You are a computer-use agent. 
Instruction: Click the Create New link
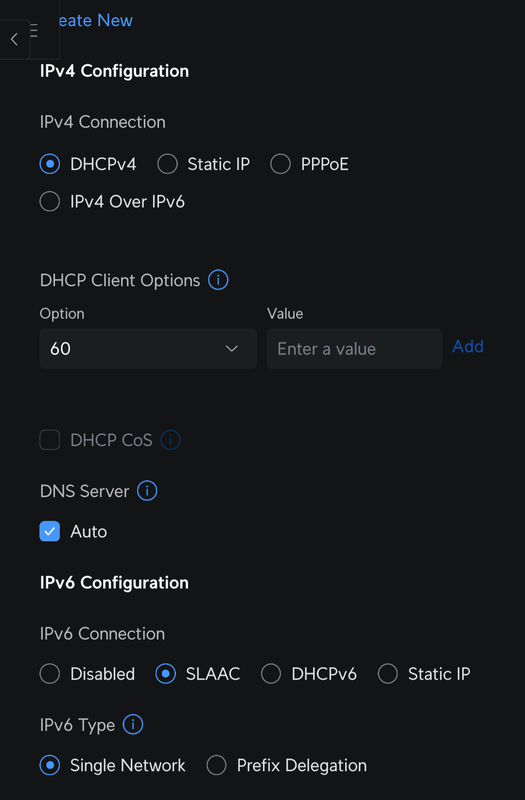click(x=95, y=20)
